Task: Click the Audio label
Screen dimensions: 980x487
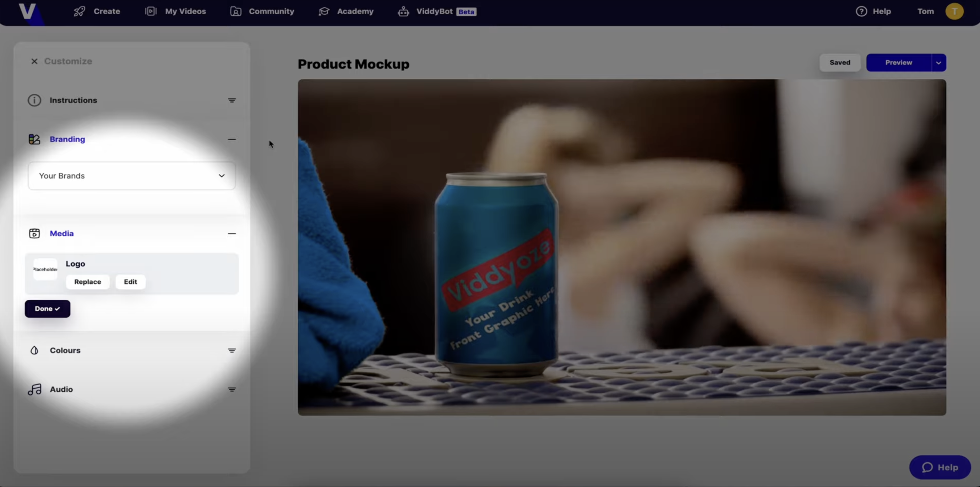Action: (61, 389)
